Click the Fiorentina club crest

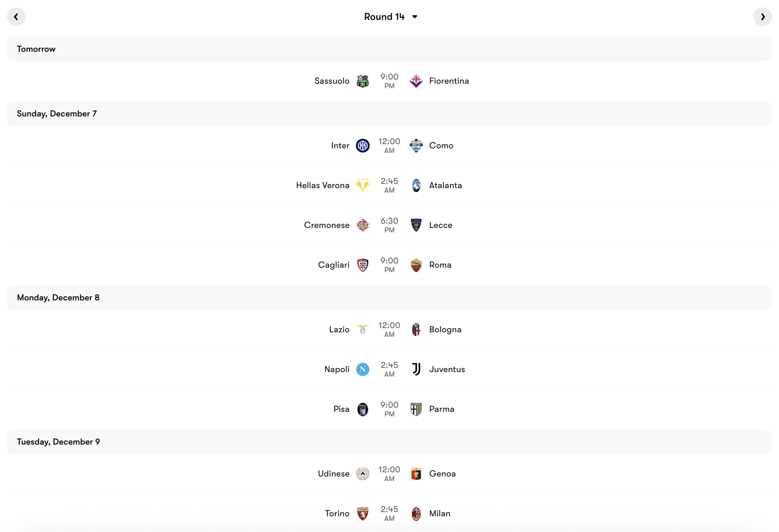click(416, 81)
